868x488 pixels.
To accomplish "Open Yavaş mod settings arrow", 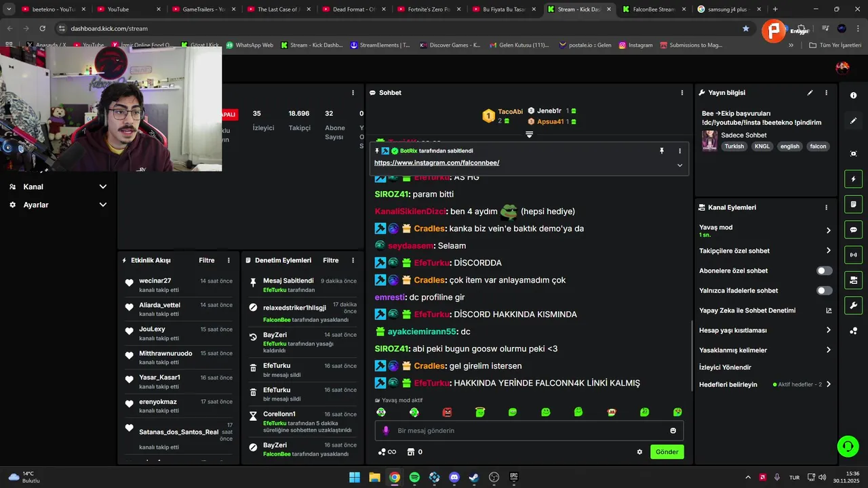I will point(828,230).
